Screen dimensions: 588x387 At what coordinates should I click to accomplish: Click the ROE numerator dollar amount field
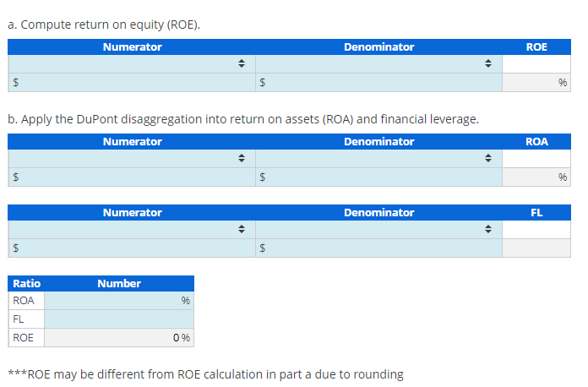click(132, 83)
